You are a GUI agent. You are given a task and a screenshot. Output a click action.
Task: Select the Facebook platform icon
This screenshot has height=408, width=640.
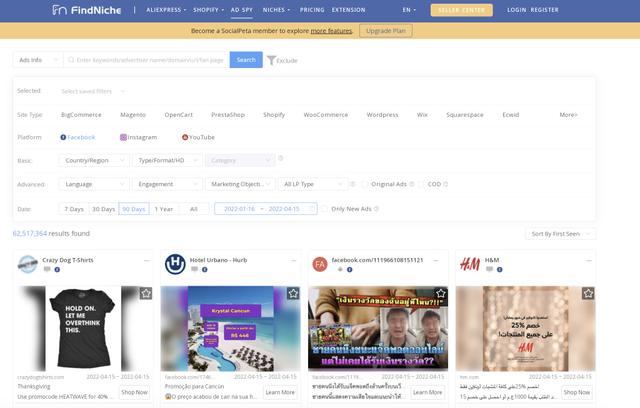pyautogui.click(x=63, y=137)
